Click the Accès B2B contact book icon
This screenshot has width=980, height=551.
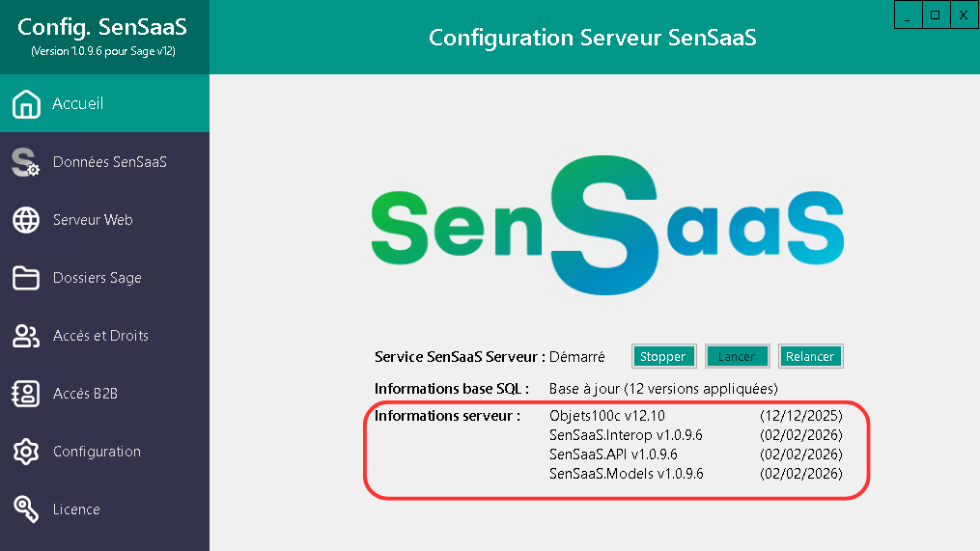[26, 394]
